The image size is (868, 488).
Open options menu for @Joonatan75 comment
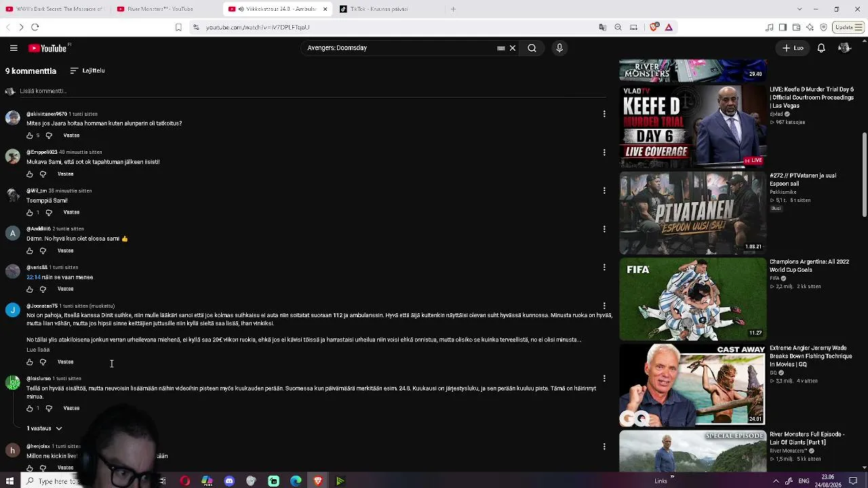604,306
